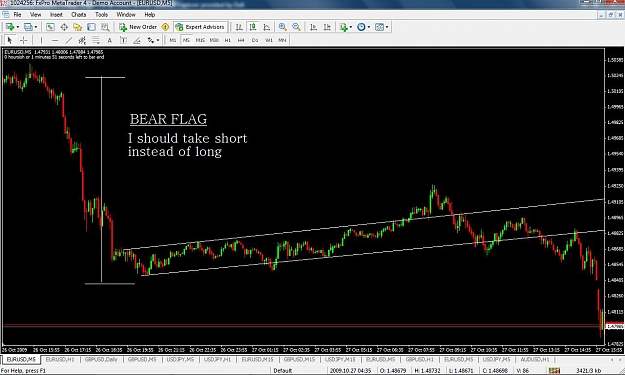Open the Data Window crosshair icon
Screen dimensions: 625x375
(64, 27)
